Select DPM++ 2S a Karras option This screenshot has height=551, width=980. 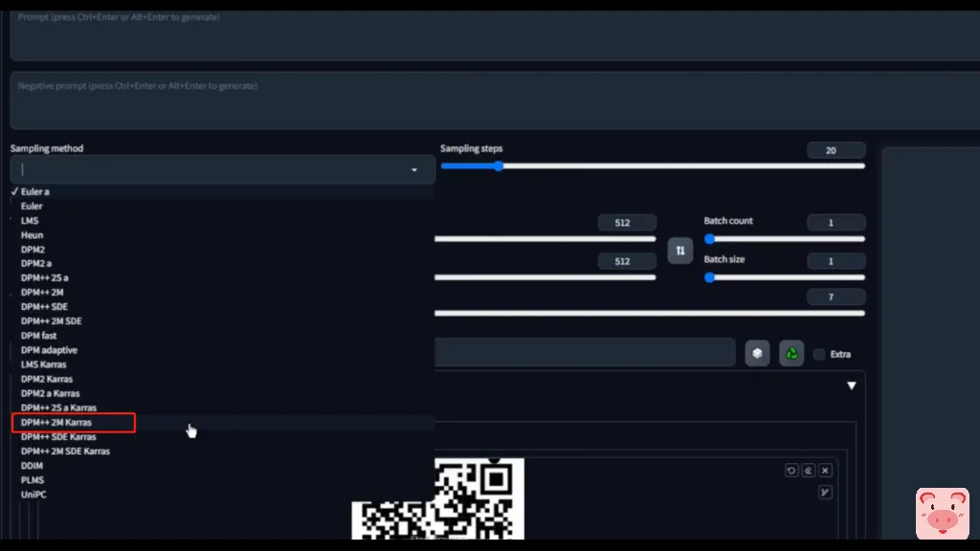222,408
